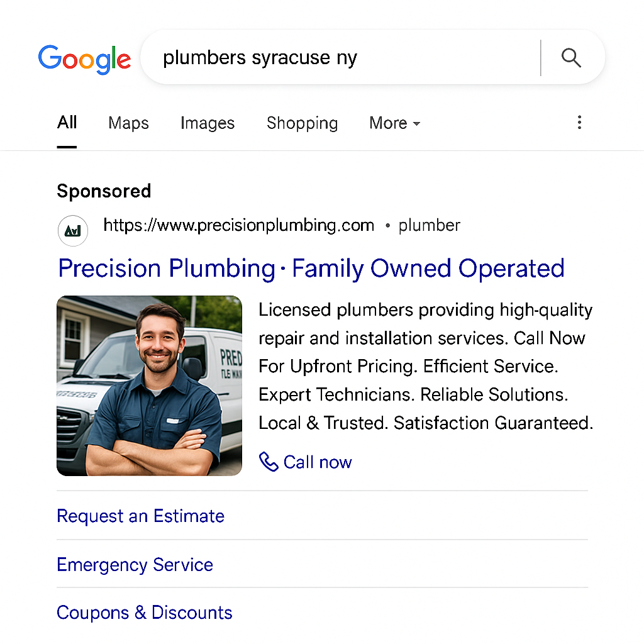The width and height of the screenshot is (644, 644).
Task: Click the magnifying glass search icon
Action: [x=571, y=58]
